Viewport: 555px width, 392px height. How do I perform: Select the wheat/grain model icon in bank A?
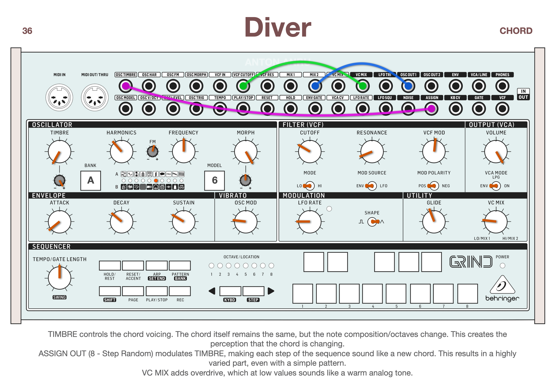click(x=143, y=174)
